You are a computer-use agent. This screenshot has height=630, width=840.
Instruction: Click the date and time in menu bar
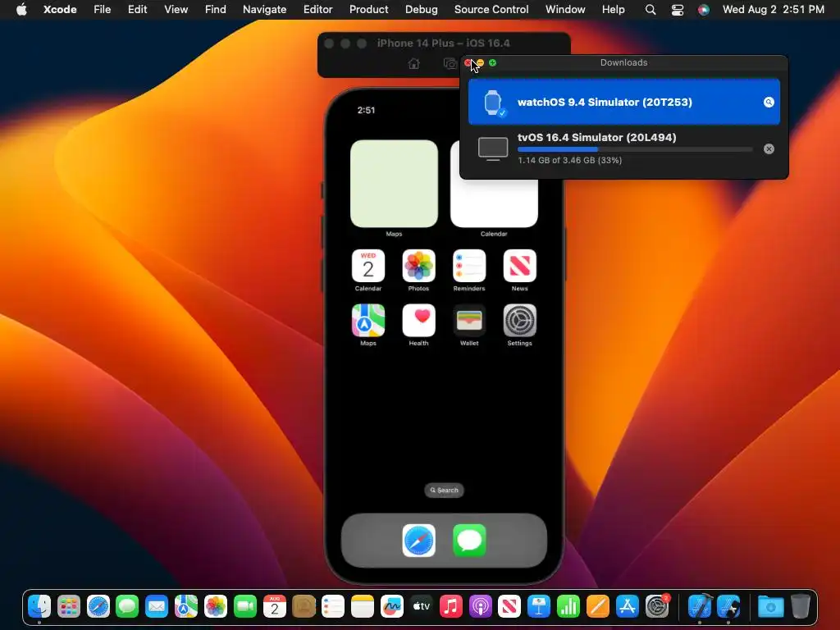(773, 10)
